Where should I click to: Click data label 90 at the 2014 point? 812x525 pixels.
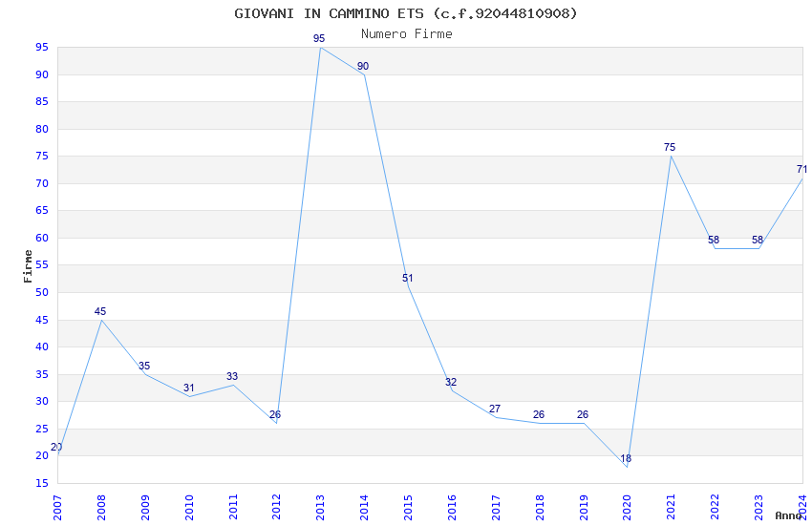point(363,66)
